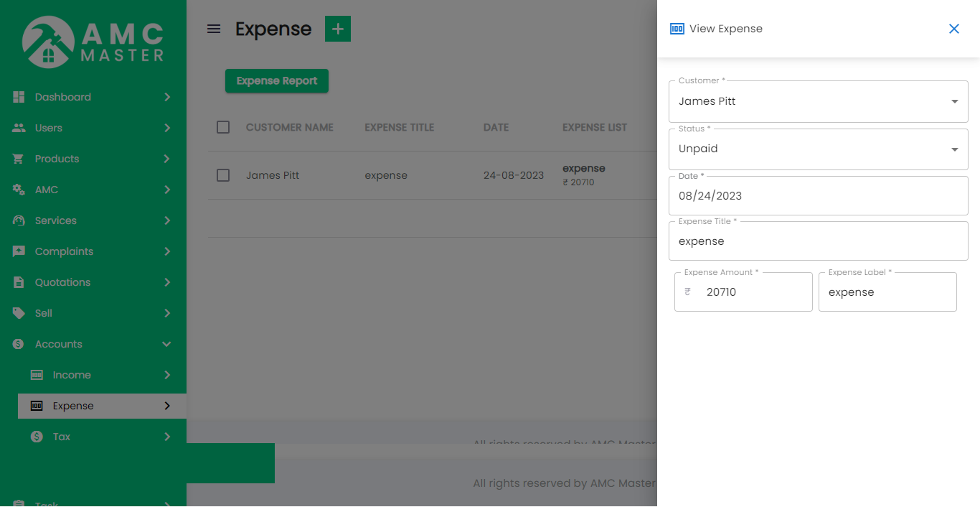Check the James Pitt row checkbox
980x507 pixels.
click(x=223, y=175)
